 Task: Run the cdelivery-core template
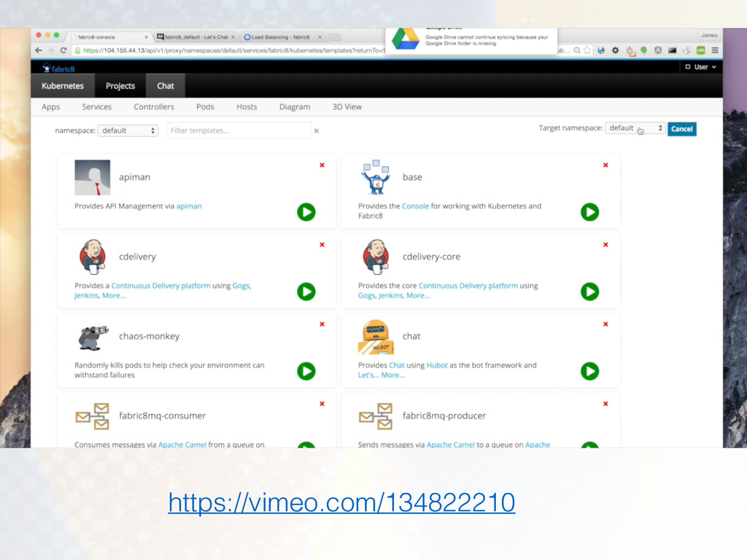tap(589, 292)
